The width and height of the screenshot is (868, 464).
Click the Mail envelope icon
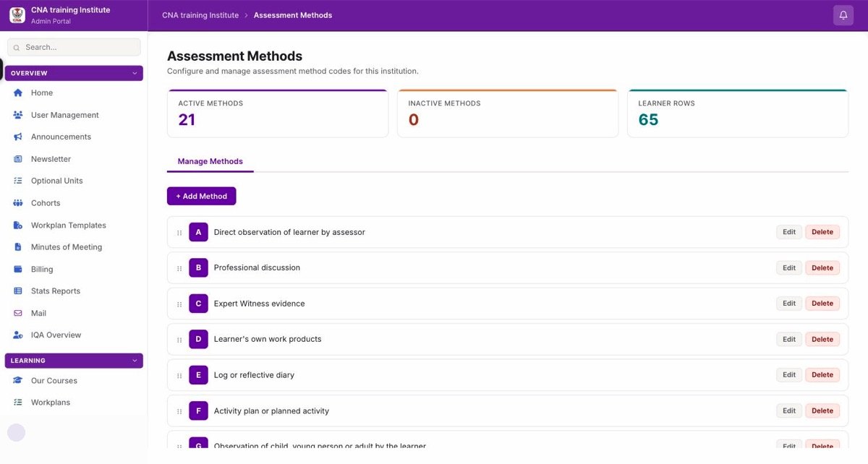pos(18,314)
